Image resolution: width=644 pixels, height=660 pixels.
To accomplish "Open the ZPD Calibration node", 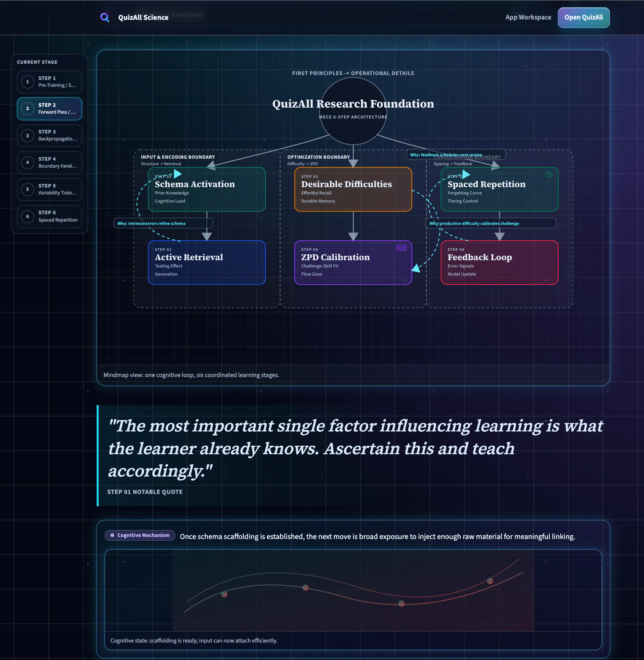I will coord(353,263).
